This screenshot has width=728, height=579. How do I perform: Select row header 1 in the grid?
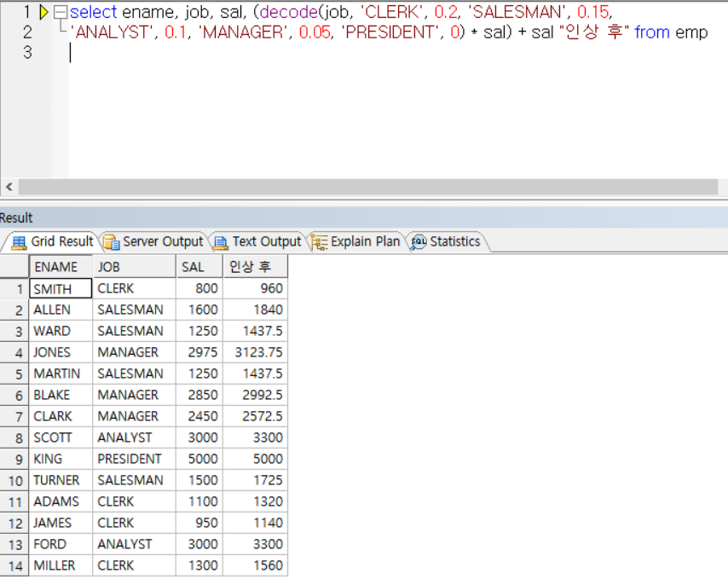pyautogui.click(x=14, y=288)
